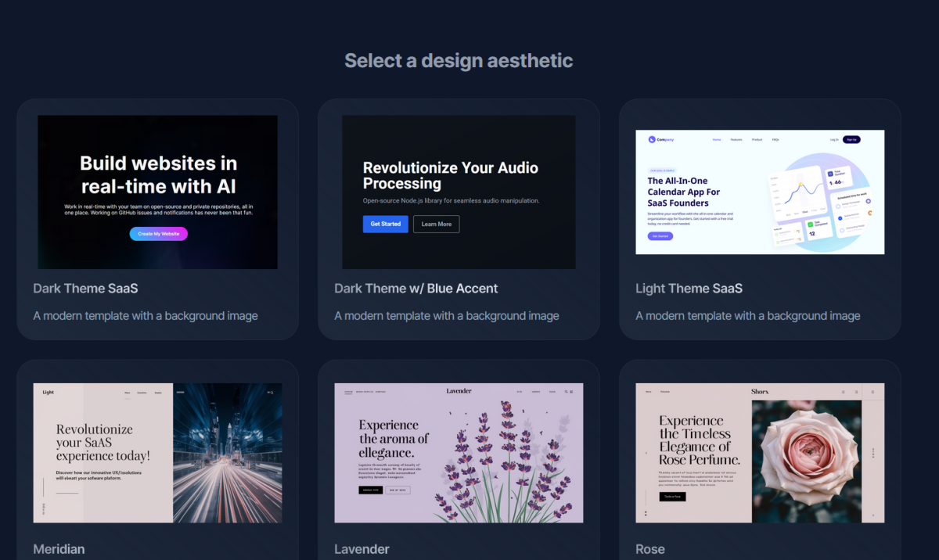
Task: Click the left chevron in Rose preview
Action: 646,453
